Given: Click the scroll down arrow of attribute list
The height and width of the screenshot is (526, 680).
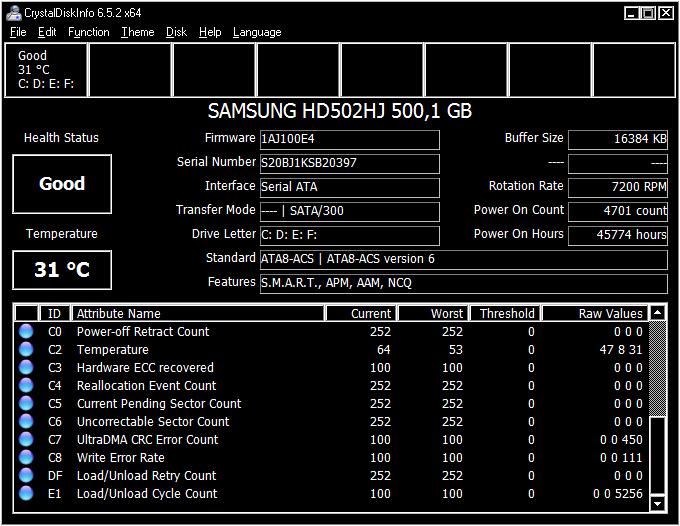Looking at the screenshot, I should point(657,503).
